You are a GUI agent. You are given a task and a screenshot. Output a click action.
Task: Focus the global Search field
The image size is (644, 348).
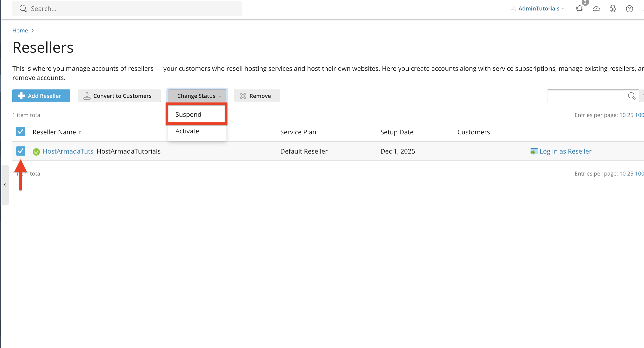tap(127, 9)
